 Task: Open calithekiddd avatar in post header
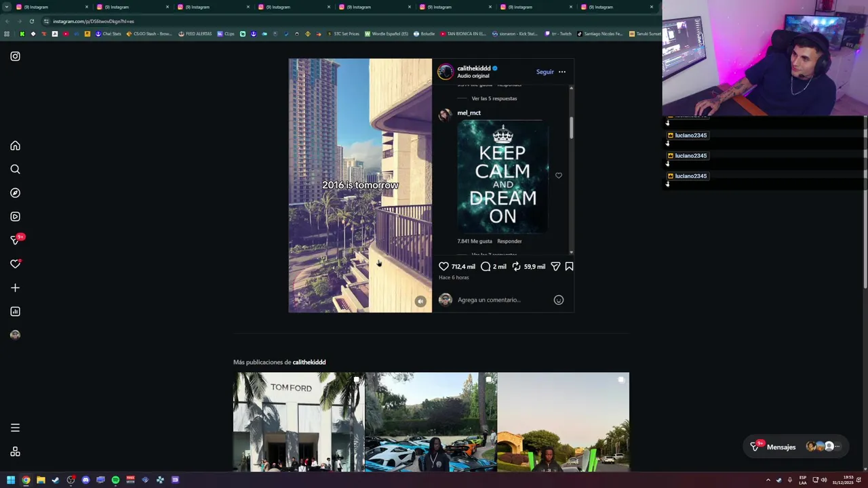(445, 72)
